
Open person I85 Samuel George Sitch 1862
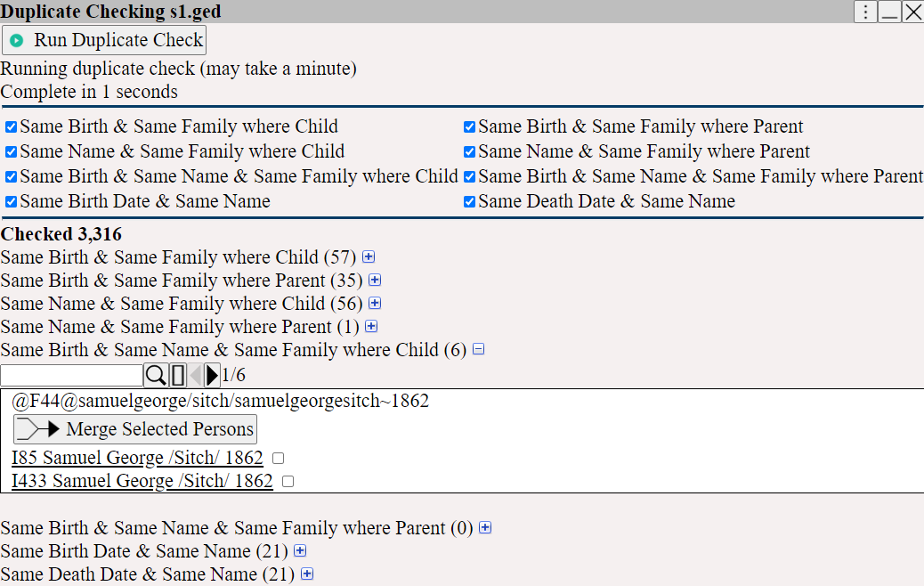point(137,458)
